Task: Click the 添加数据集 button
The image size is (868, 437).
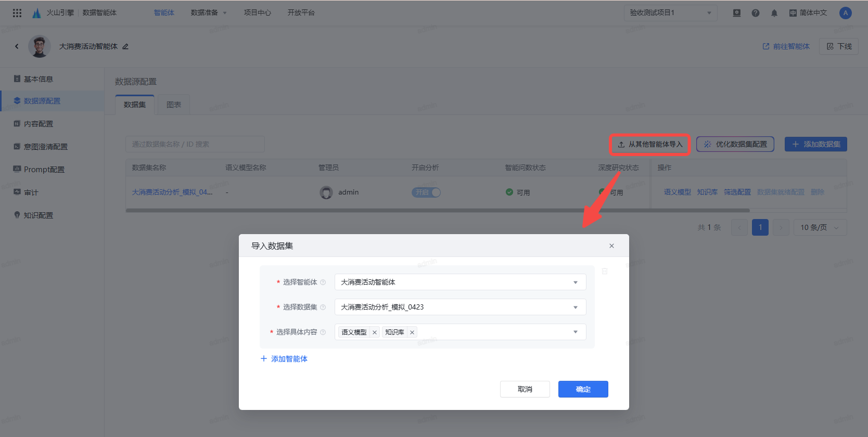Action: pyautogui.click(x=816, y=144)
